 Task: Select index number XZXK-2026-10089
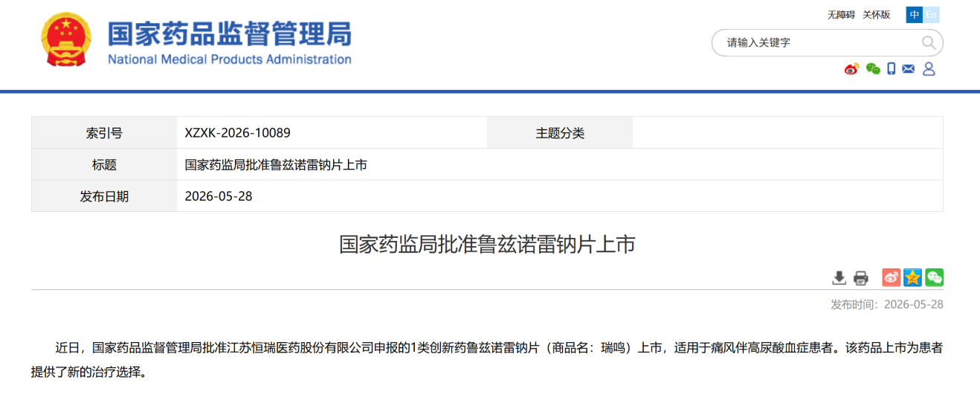(238, 133)
